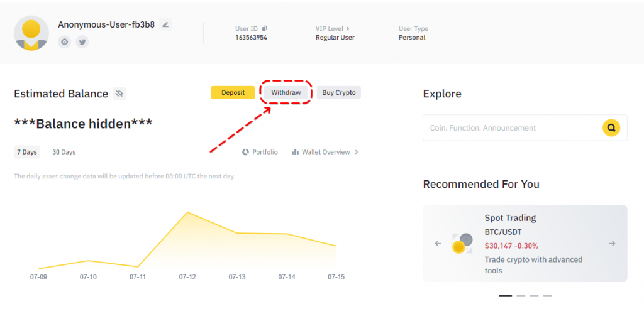
Task: Click the Wallet Overview bar chart icon
Action: (x=295, y=152)
